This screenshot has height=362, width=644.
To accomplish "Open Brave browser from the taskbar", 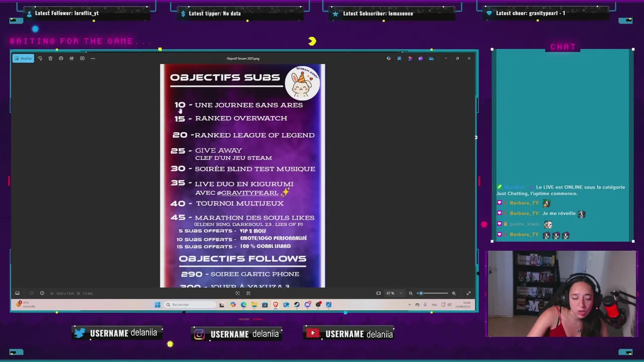I will coord(275,305).
